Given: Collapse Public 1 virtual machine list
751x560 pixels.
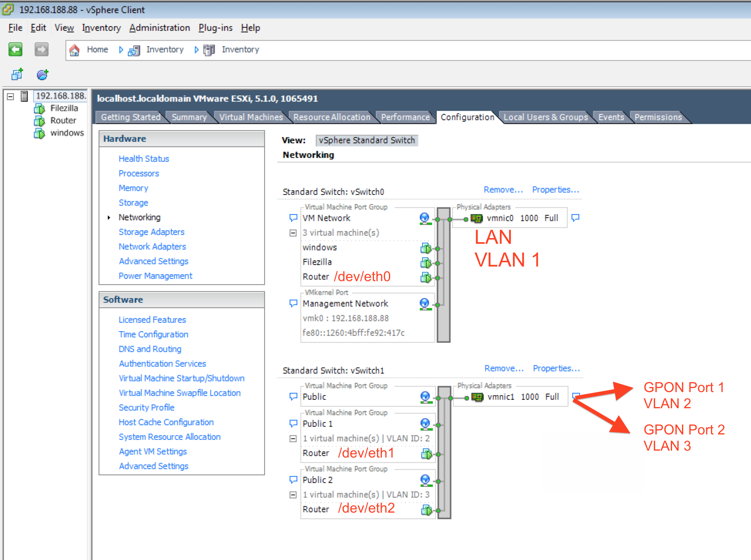Looking at the screenshot, I should click(293, 439).
